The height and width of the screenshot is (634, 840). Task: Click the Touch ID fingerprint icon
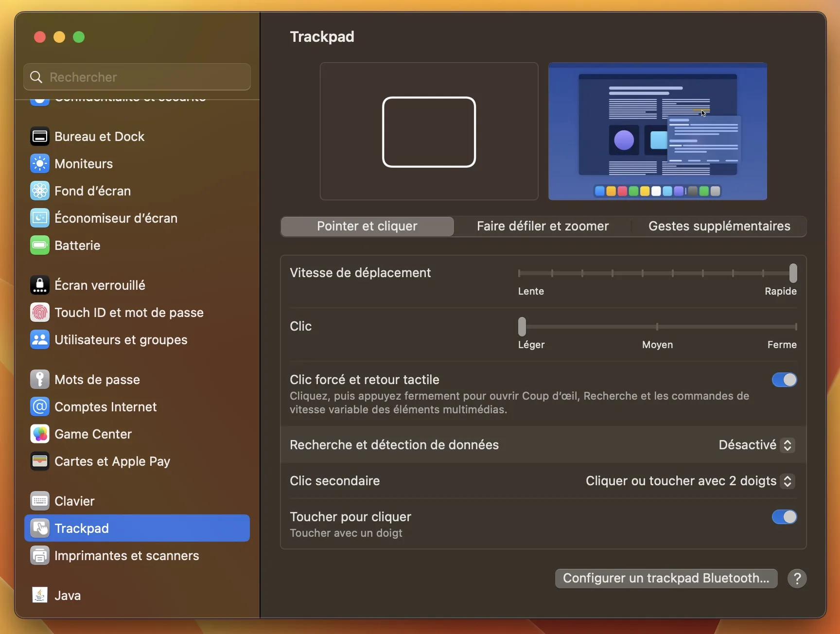click(x=39, y=313)
